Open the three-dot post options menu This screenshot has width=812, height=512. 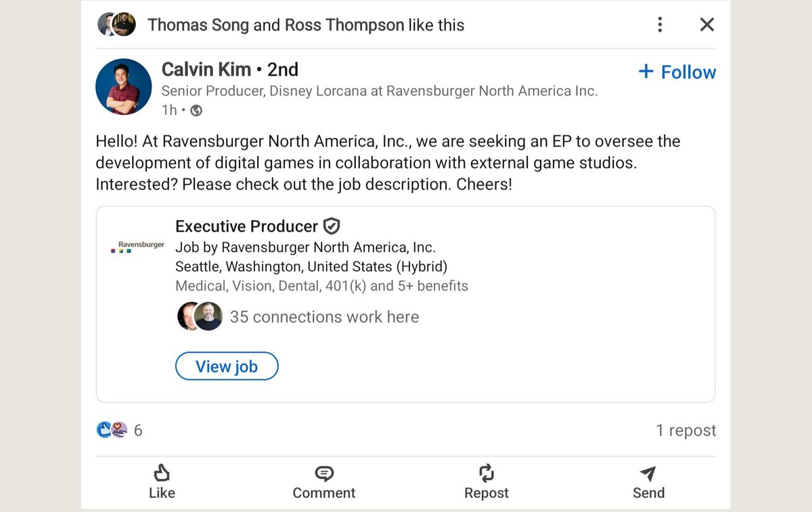click(x=660, y=25)
